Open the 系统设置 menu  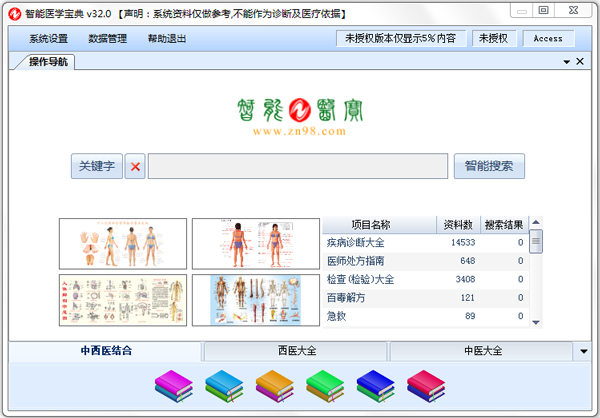pos(48,39)
